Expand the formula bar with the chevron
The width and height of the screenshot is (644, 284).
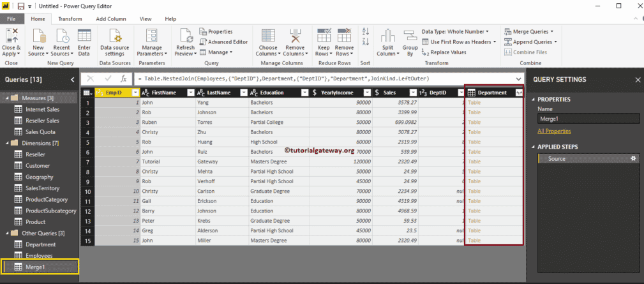pos(518,78)
